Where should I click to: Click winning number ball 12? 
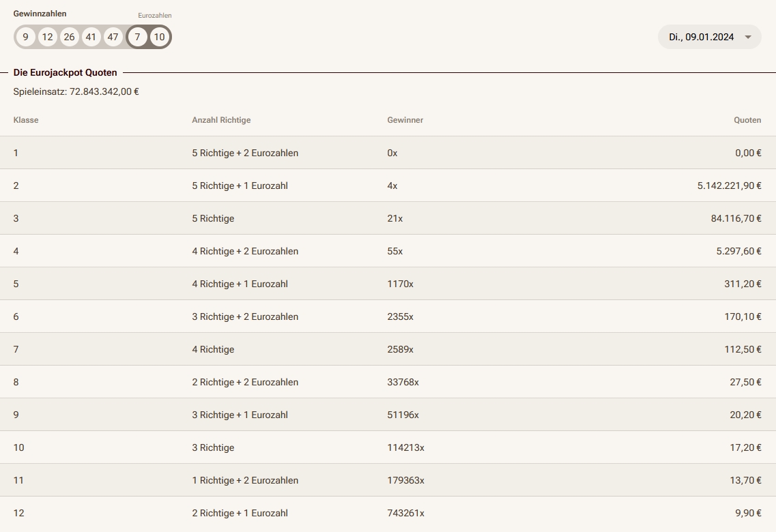(48, 37)
